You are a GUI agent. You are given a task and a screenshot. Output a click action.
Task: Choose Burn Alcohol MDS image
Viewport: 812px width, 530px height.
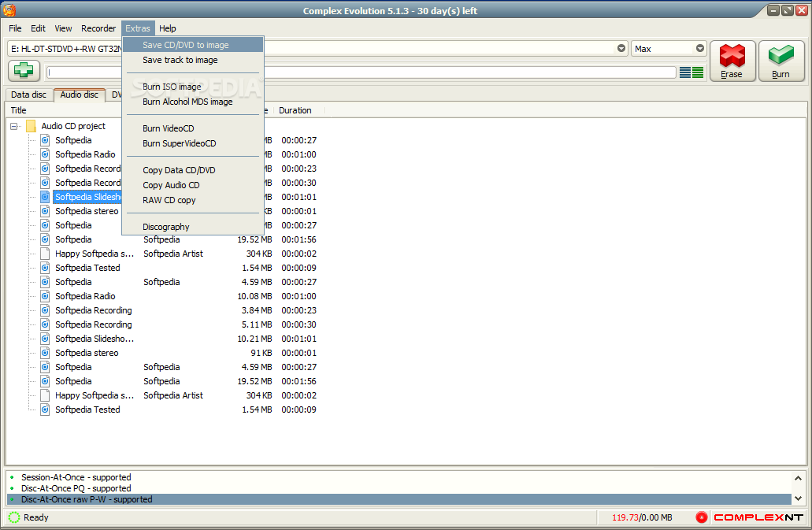193,102
